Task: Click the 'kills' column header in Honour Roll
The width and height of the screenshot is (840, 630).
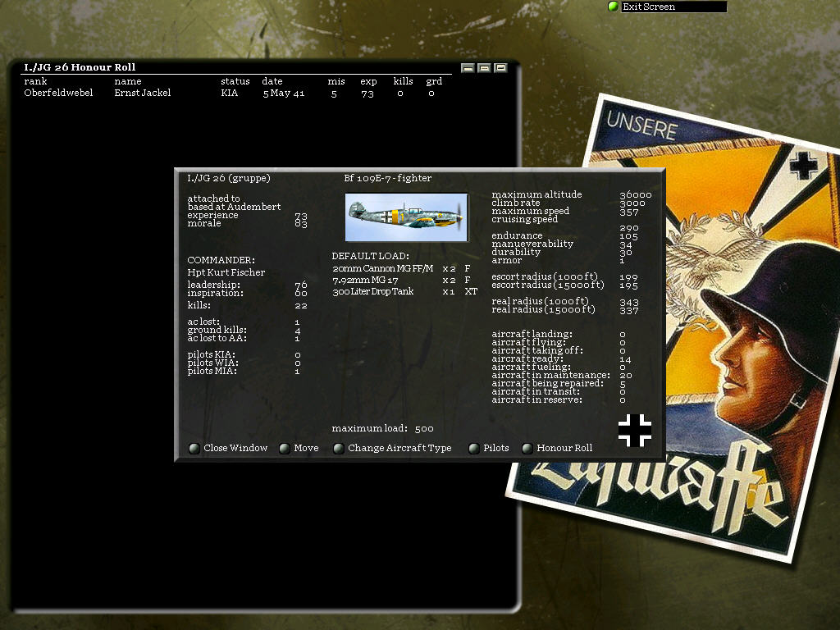Action: tap(403, 81)
